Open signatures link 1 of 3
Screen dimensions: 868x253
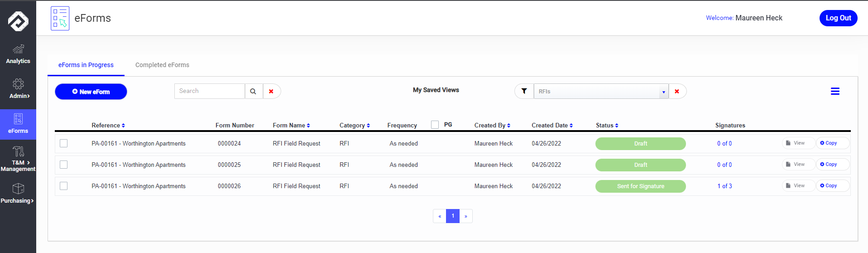724,186
